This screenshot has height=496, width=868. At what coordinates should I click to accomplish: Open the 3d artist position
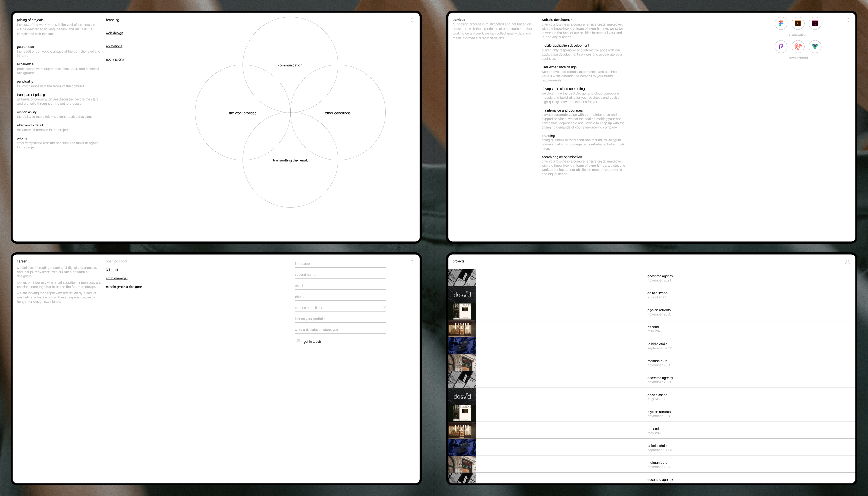point(112,270)
